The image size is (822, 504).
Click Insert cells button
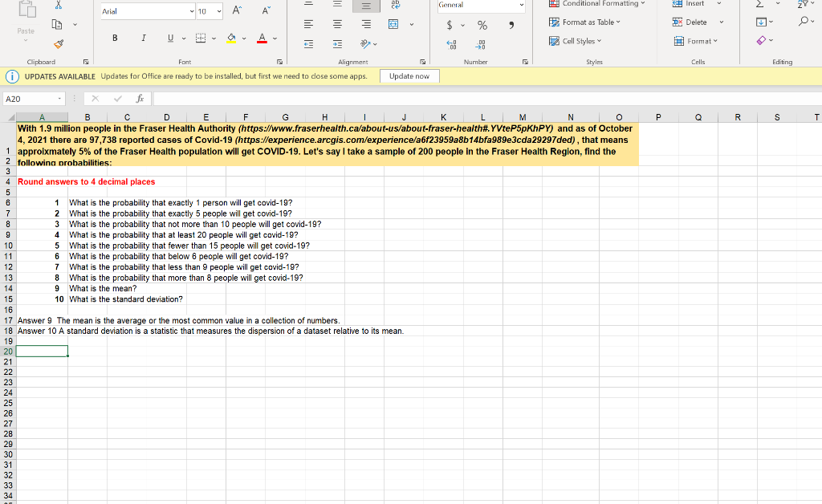(690, 4)
